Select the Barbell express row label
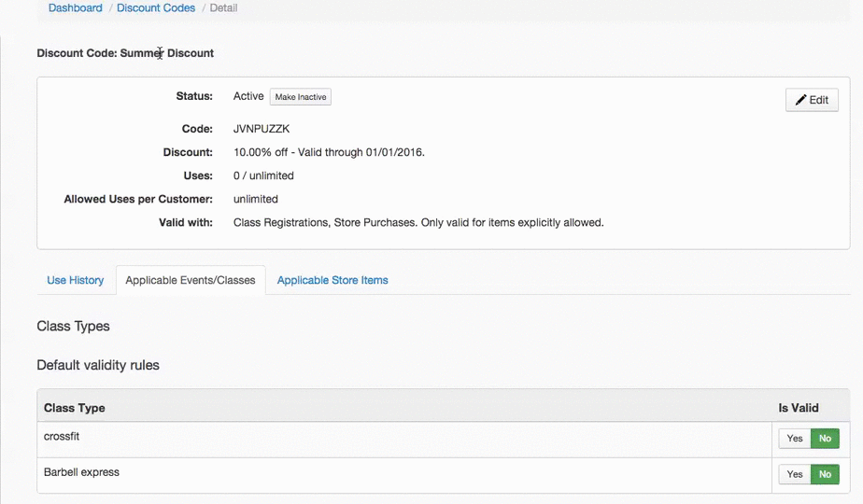This screenshot has height=504, width=863. (81, 472)
